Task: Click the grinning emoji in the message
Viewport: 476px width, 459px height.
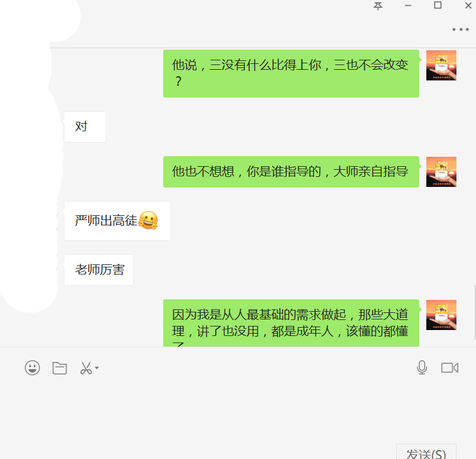Action: [x=148, y=220]
